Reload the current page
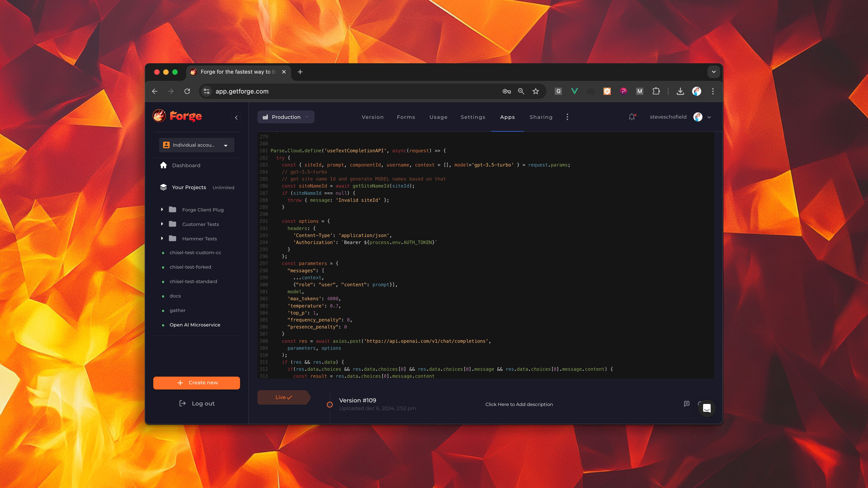Image resolution: width=868 pixels, height=488 pixels. pyautogui.click(x=187, y=91)
